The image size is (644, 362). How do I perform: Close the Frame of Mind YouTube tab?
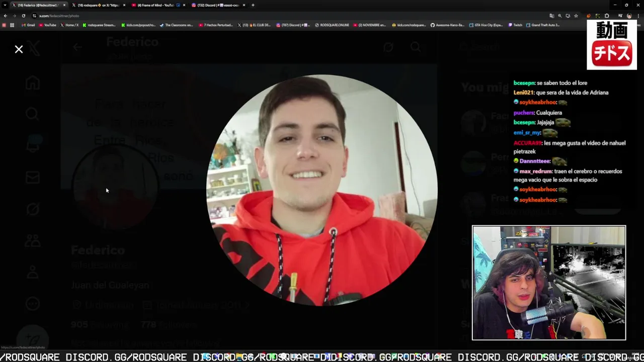[x=184, y=5]
